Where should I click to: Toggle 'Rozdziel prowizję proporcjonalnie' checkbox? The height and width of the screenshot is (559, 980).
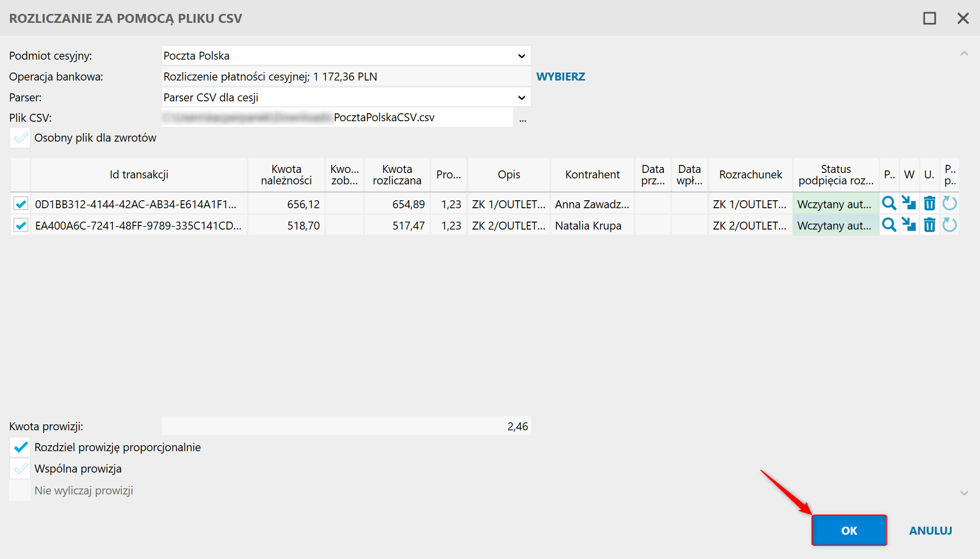click(21, 447)
